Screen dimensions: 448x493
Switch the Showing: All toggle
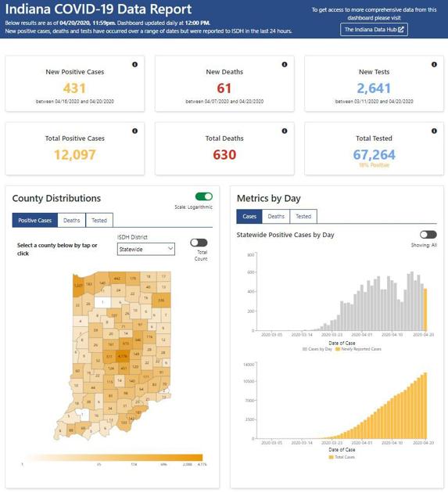tap(428, 235)
